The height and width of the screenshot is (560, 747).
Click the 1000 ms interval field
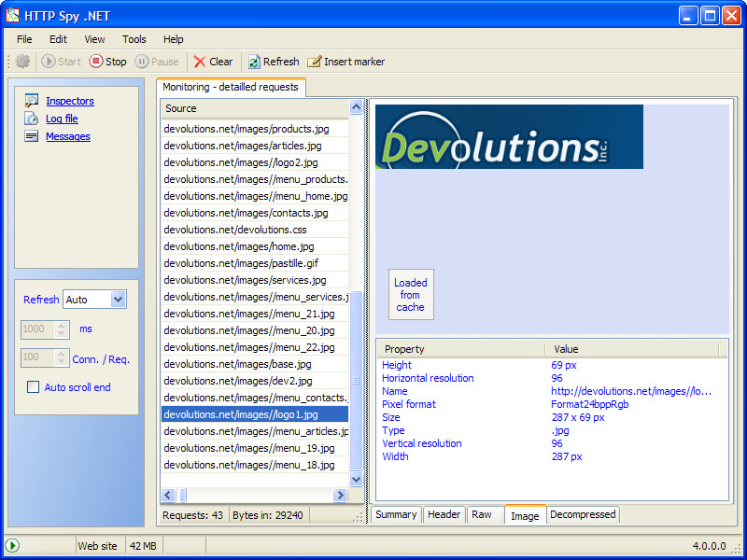[38, 329]
